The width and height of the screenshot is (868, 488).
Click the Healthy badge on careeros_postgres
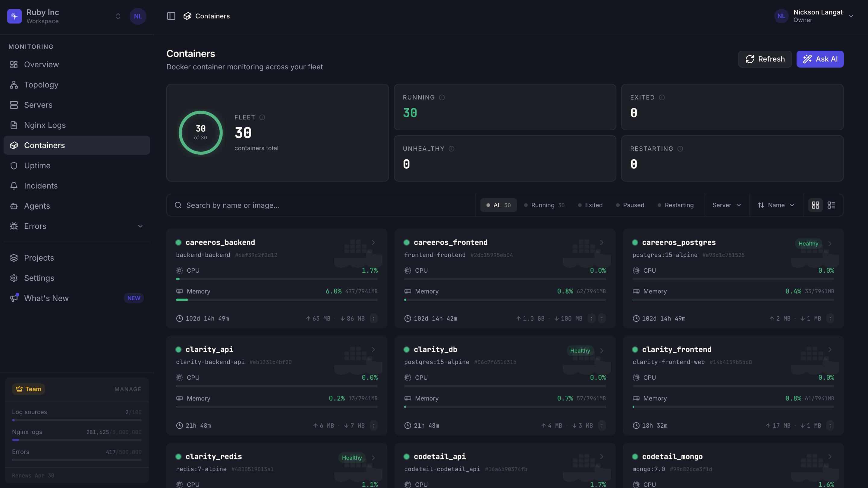coord(808,243)
